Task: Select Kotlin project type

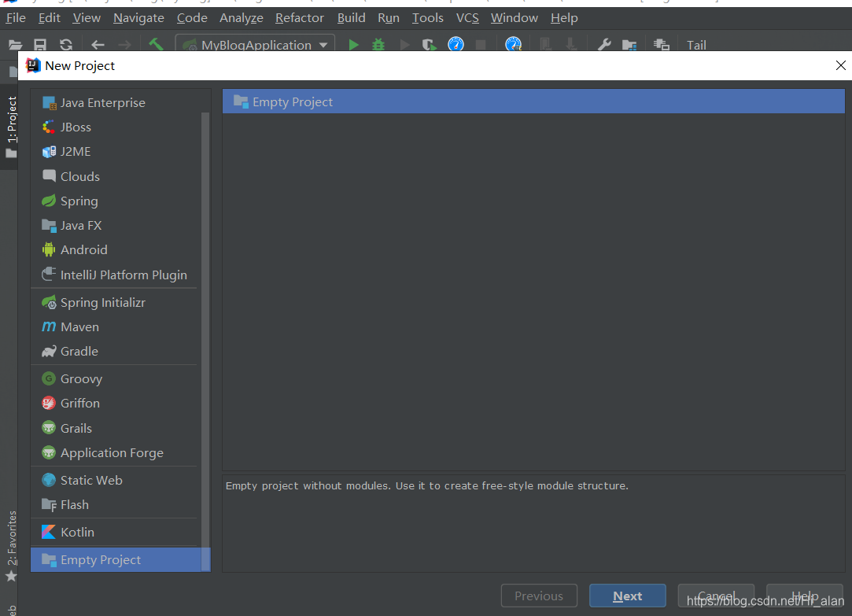Action: 114,533
